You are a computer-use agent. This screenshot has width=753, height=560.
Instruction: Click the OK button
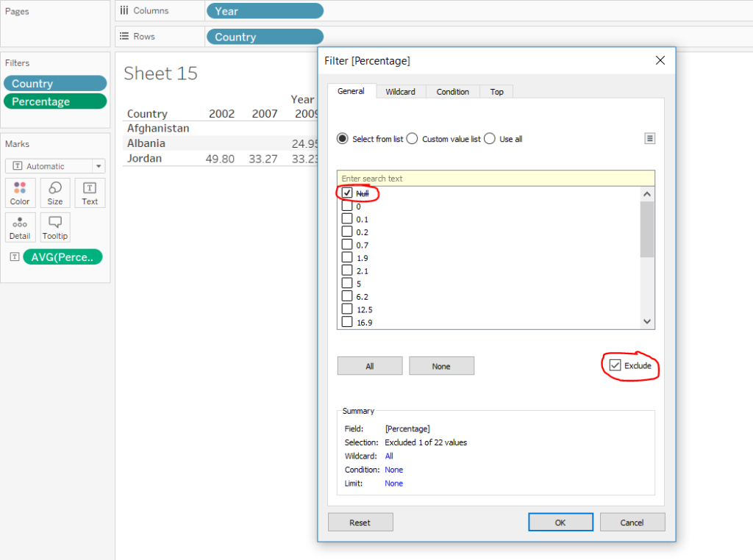tap(560, 523)
